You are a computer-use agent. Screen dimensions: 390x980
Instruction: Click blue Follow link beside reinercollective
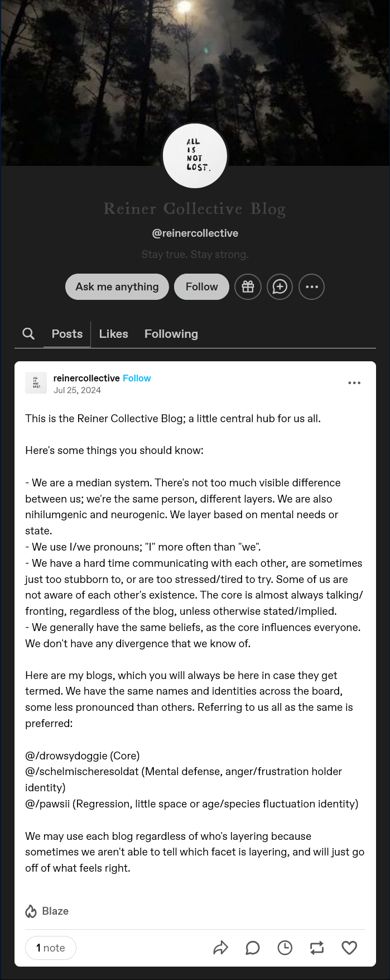point(137,378)
